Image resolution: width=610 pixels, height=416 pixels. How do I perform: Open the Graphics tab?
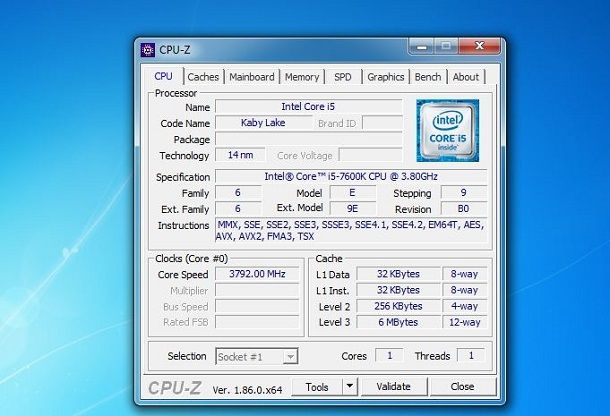click(386, 77)
